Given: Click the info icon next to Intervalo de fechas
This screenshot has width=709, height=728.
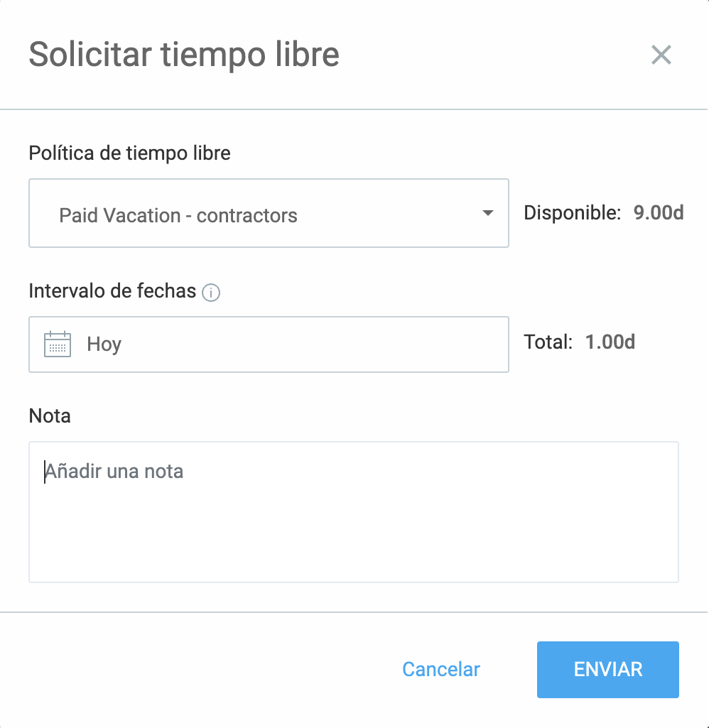Looking at the screenshot, I should pos(210,293).
